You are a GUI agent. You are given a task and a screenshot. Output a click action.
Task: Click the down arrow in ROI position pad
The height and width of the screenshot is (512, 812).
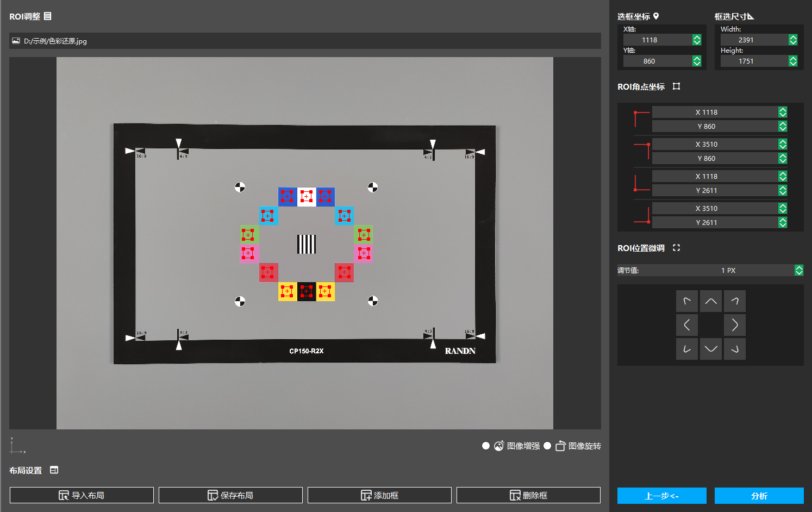pyautogui.click(x=710, y=349)
